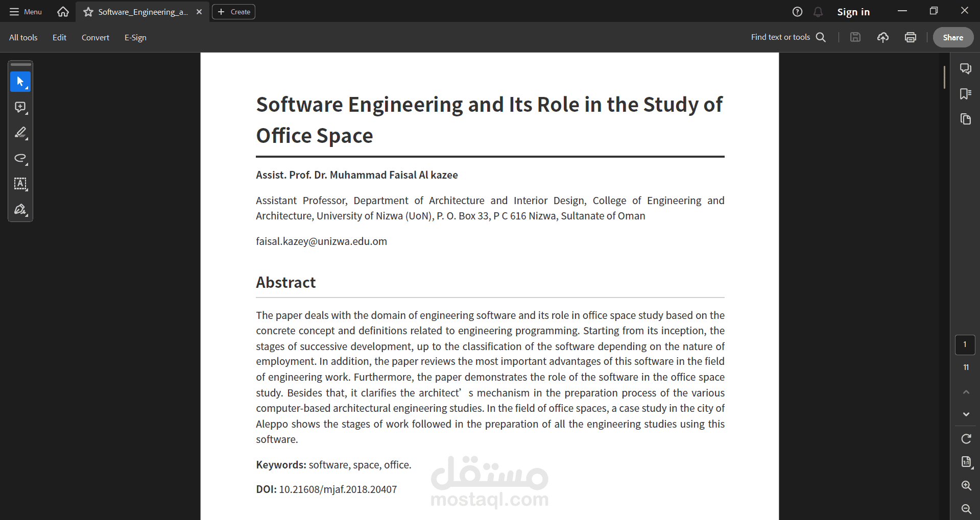This screenshot has height=520, width=980.
Task: Open the Page thumbnails panel icon
Action: coord(965,119)
